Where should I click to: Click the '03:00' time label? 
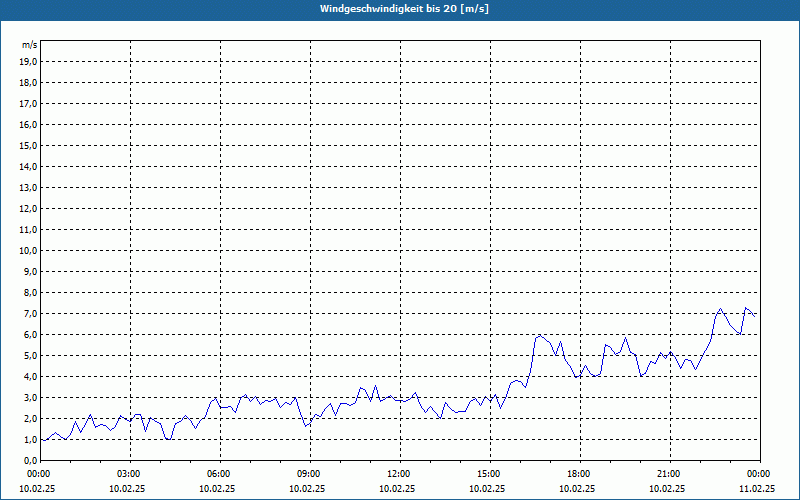(x=131, y=474)
